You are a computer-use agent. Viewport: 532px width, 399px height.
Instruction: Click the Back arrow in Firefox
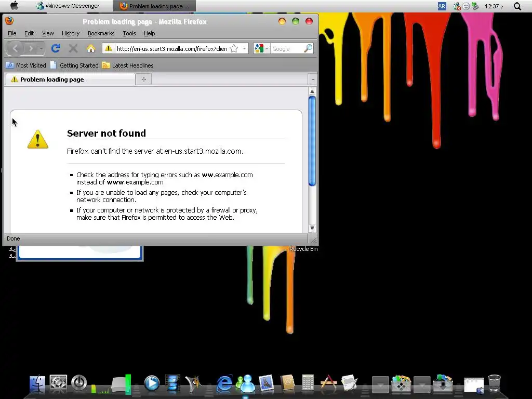coord(15,48)
